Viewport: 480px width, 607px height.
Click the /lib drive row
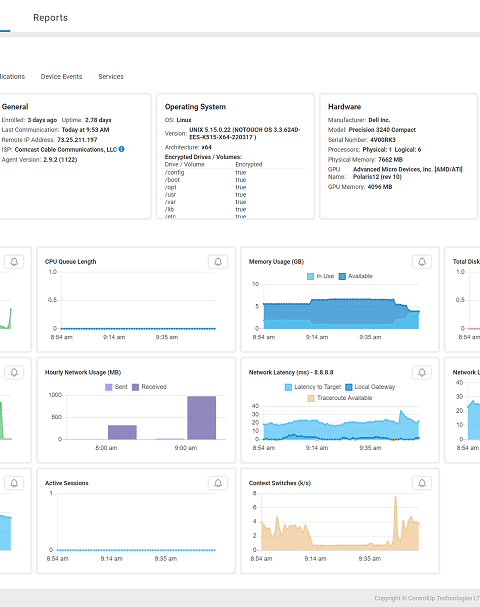click(235, 209)
